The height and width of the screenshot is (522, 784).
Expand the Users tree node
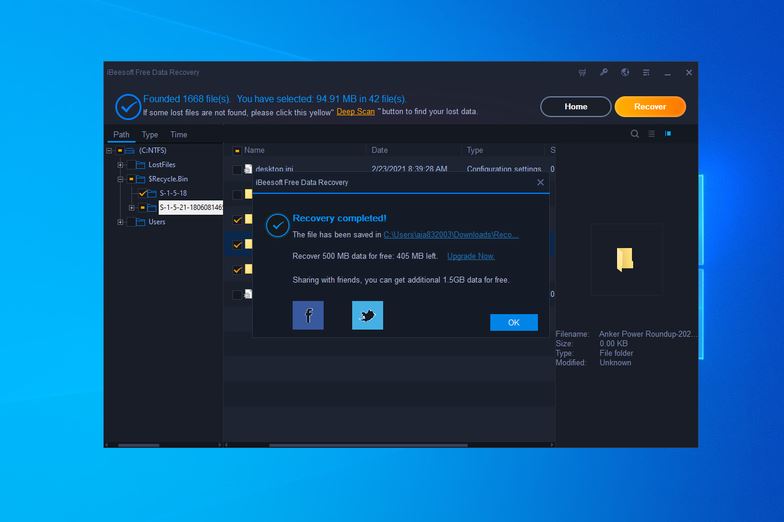click(120, 222)
